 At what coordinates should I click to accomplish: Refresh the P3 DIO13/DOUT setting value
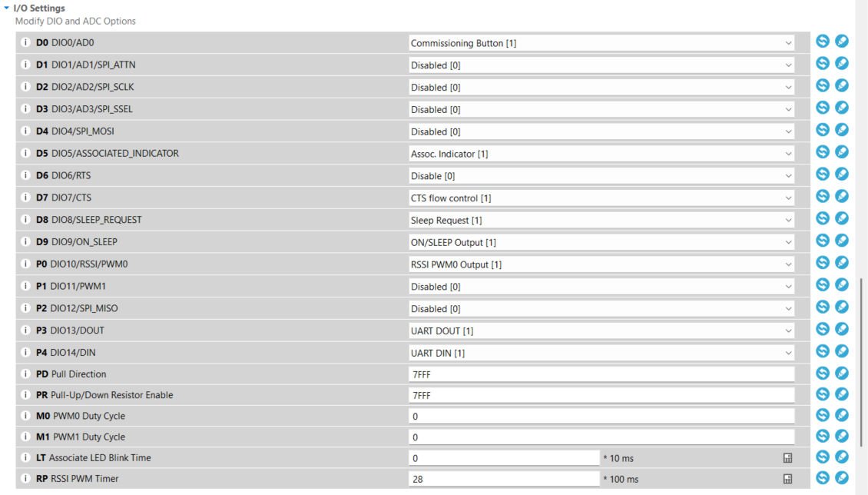[x=822, y=329]
